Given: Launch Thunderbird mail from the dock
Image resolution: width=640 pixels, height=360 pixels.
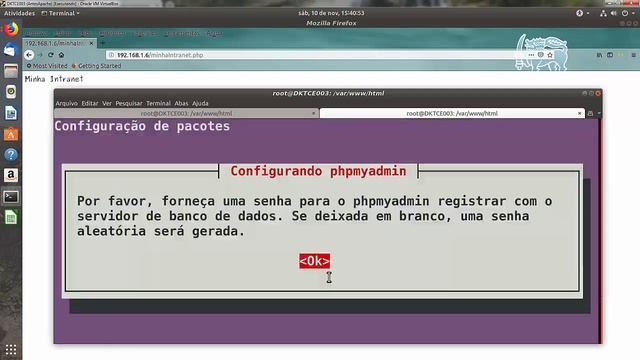Looking at the screenshot, I should pos(11,50).
